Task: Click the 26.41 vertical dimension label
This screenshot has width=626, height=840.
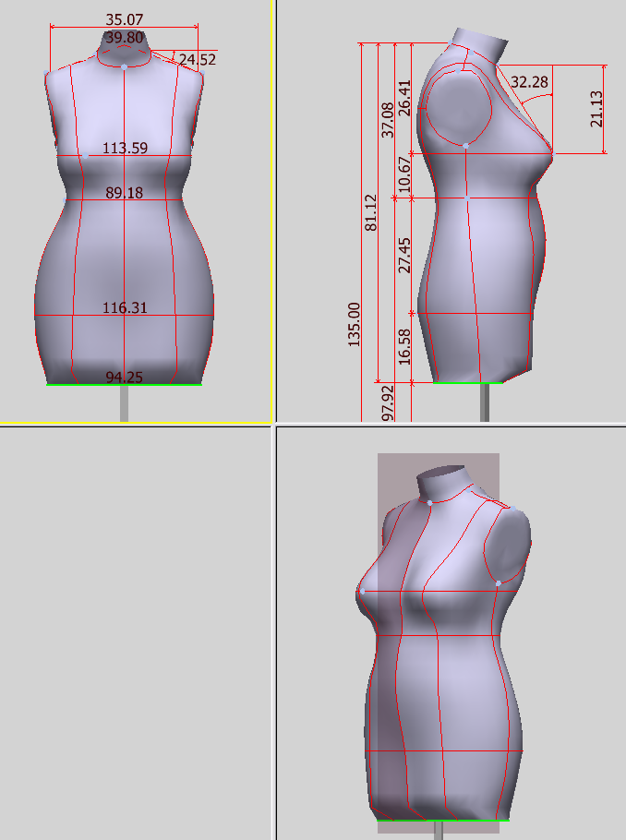Action: [x=405, y=98]
